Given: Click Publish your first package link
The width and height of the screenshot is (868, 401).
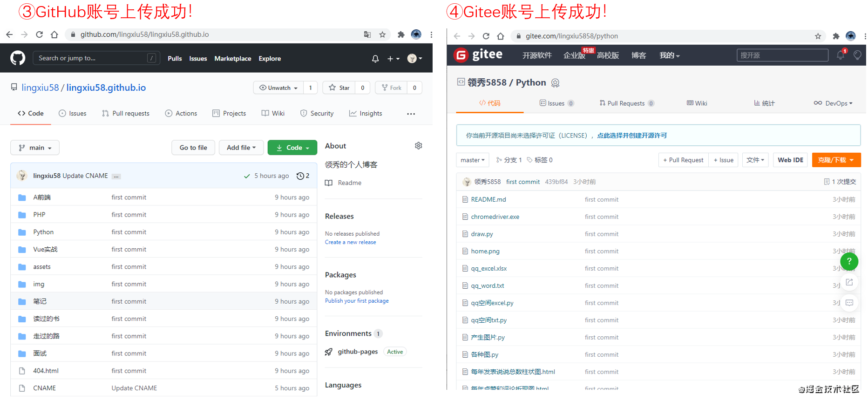Looking at the screenshot, I should [357, 301].
